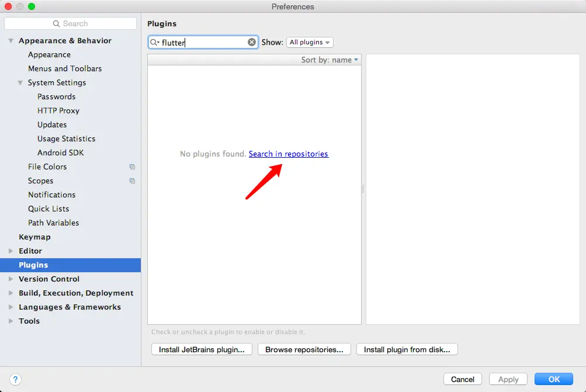Open the HTTP Proxy settings page
Image resolution: width=586 pixels, height=392 pixels.
pyautogui.click(x=58, y=110)
